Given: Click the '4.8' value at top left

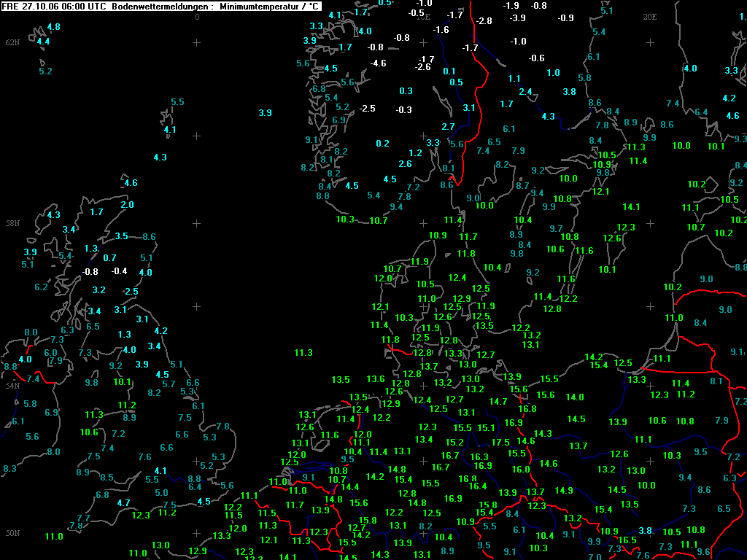Looking at the screenshot, I should pos(54,27).
